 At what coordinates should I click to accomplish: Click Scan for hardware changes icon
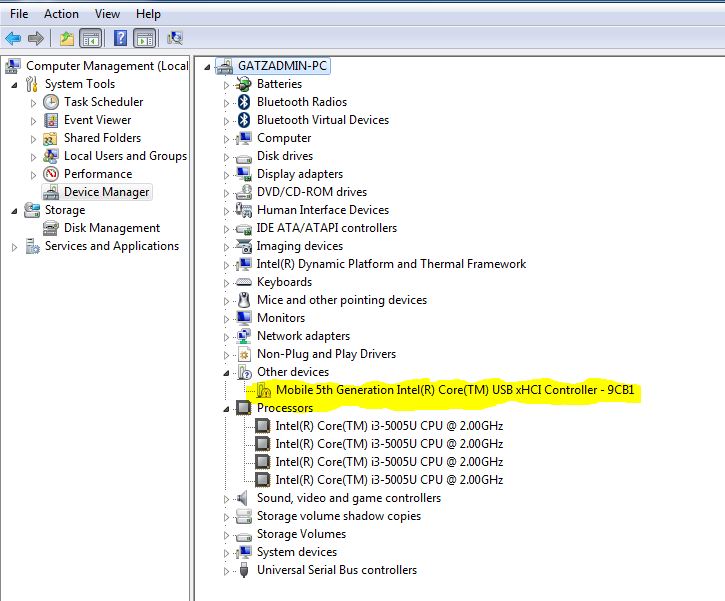click(x=175, y=38)
